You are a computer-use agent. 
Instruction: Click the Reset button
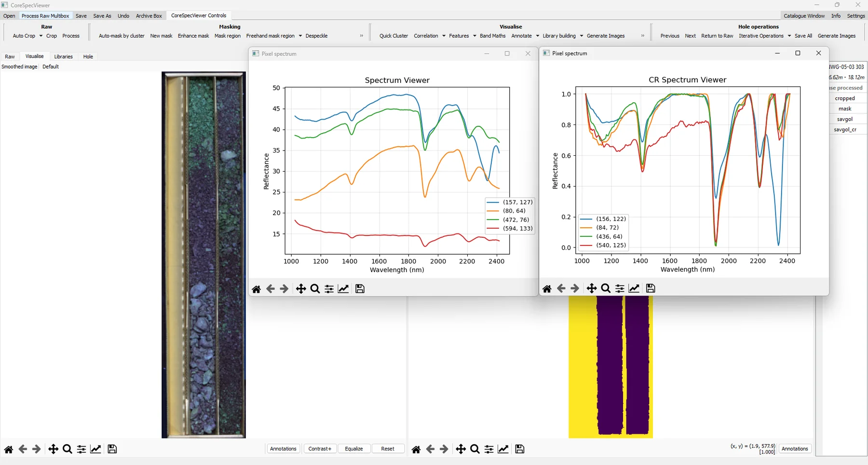[388, 449]
